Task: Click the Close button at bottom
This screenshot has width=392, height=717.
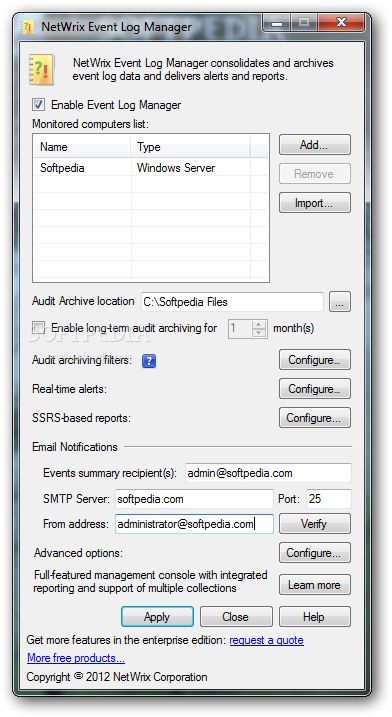Action: click(x=236, y=617)
